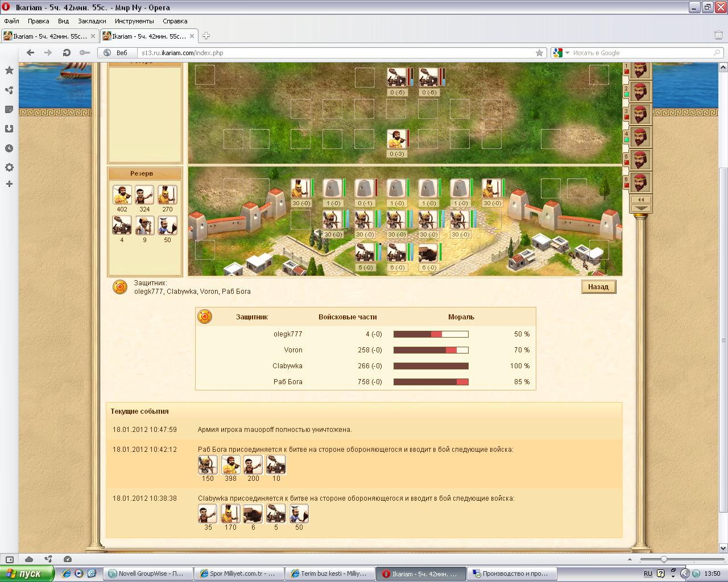Go back with browser back arrow
The height and width of the screenshot is (582, 728).
[30, 53]
